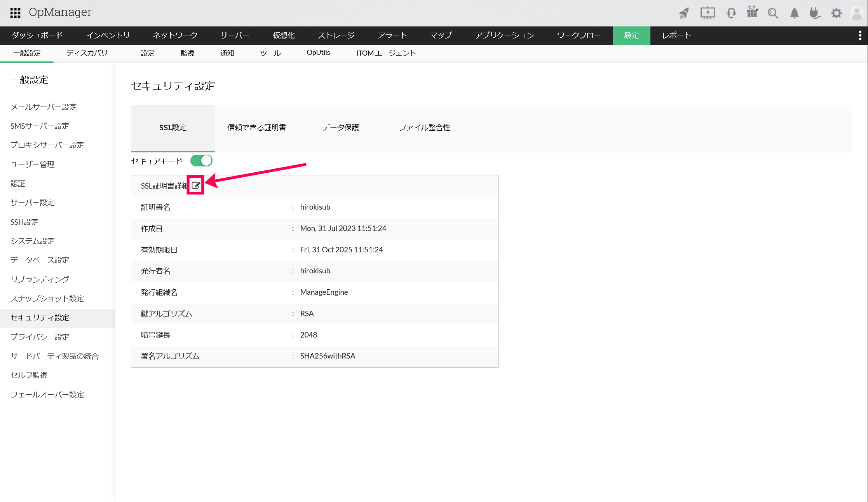Click the headset support icon

731,13
